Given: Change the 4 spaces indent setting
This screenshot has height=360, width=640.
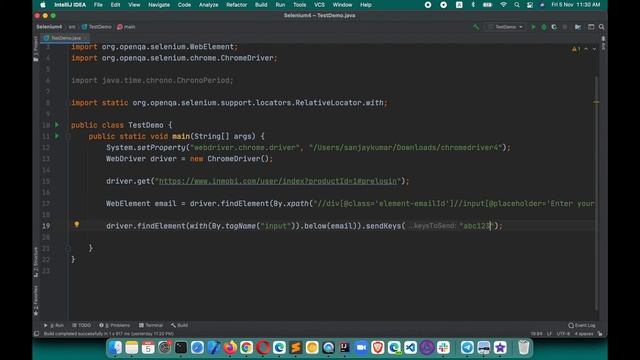Looking at the screenshot, I should pos(584,334).
